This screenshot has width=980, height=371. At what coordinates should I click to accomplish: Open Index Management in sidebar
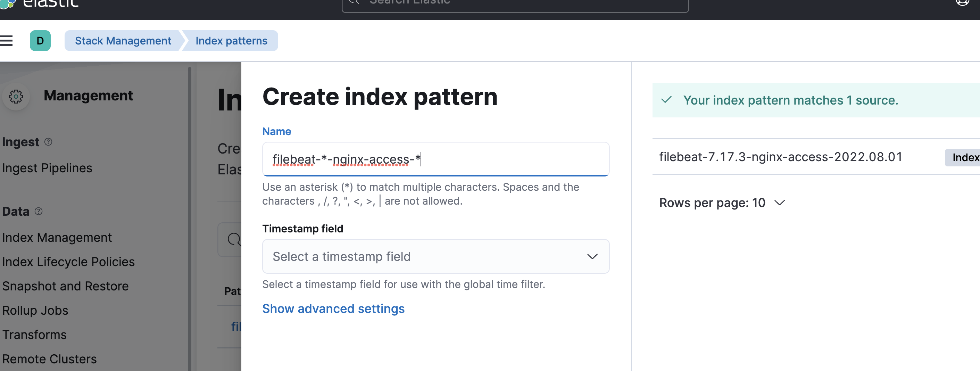pos(57,238)
